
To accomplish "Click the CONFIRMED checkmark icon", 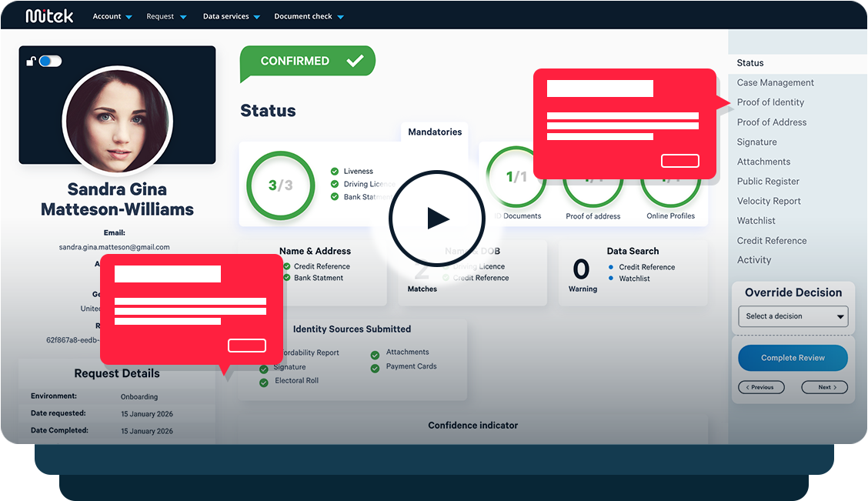I will click(x=355, y=61).
